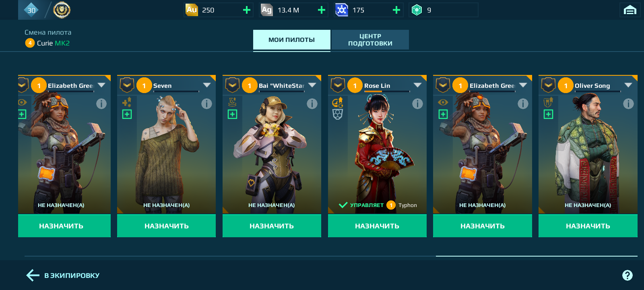The width and height of the screenshot is (644, 290).
Task: Expand the Oliver Song dropdown arrow
Action: click(628, 85)
